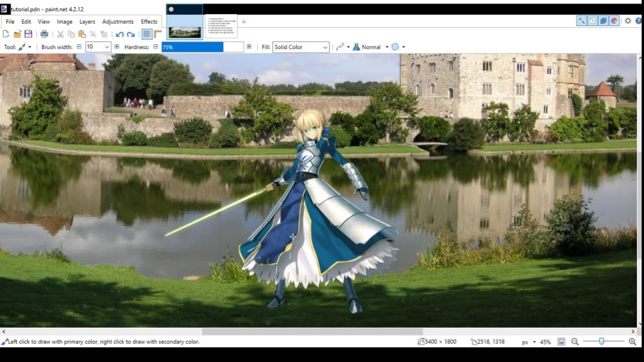This screenshot has height=362, width=644.
Task: Adjust the Hardness slider at 75%
Action: (x=202, y=47)
